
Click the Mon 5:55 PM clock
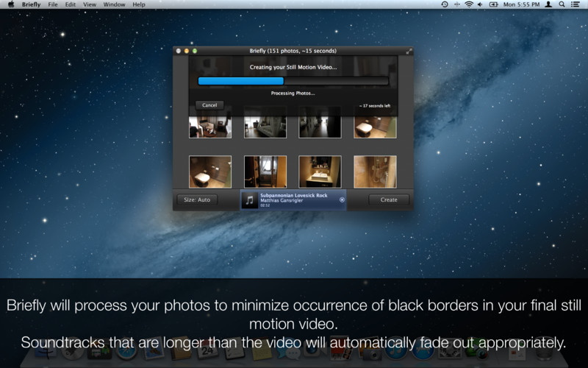point(521,4)
